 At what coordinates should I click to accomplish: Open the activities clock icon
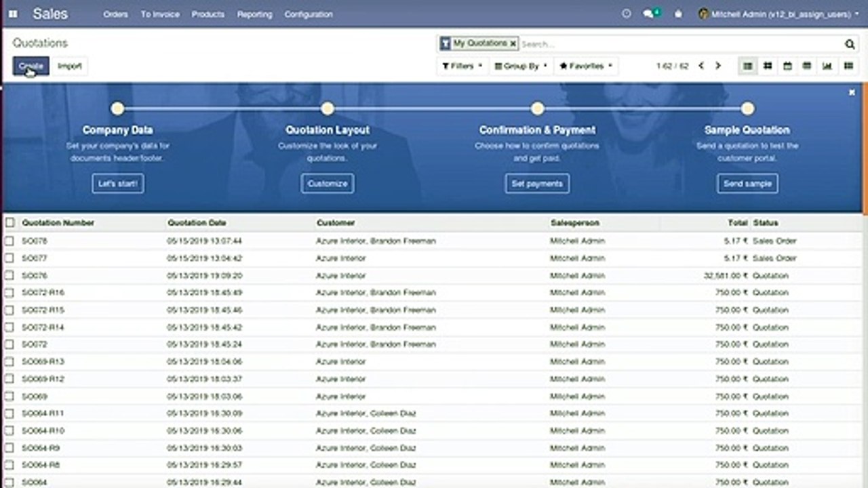coord(627,14)
